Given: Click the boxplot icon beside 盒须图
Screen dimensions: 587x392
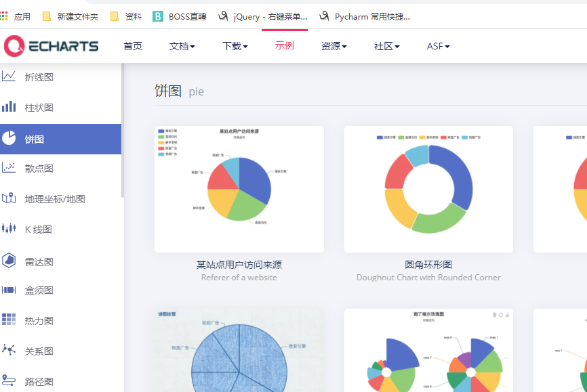Looking at the screenshot, I should [9, 290].
